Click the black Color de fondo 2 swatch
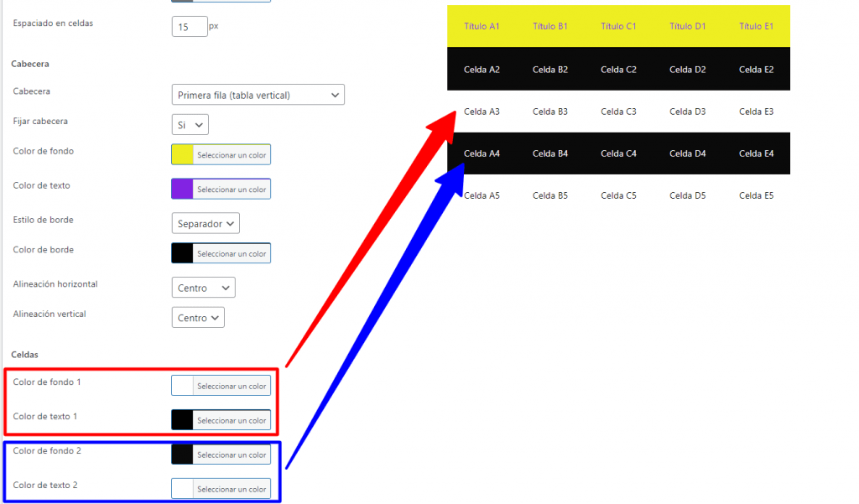The width and height of the screenshot is (859, 504). (183, 455)
